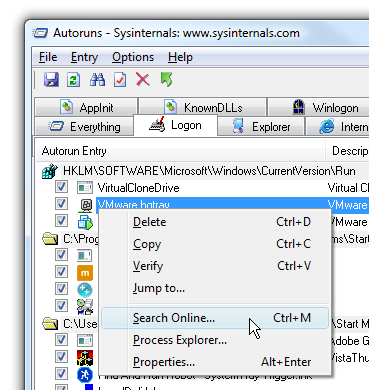Click the green Jump arrow toolbar icon
The width and height of the screenshot is (369, 390).
[x=166, y=80]
